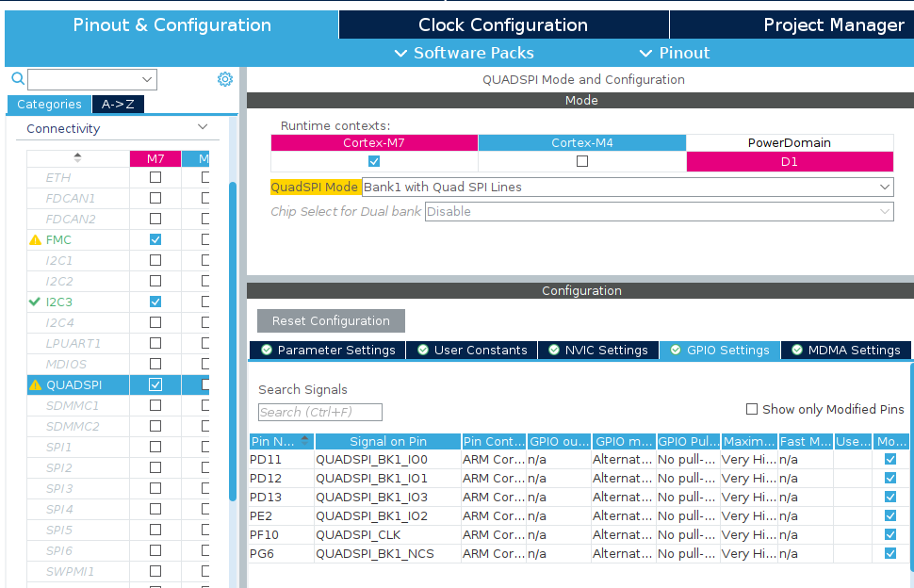Screen dimensions: 914x588
Task: Toggle the M7 checkbox for ETH
Action: click(x=155, y=178)
